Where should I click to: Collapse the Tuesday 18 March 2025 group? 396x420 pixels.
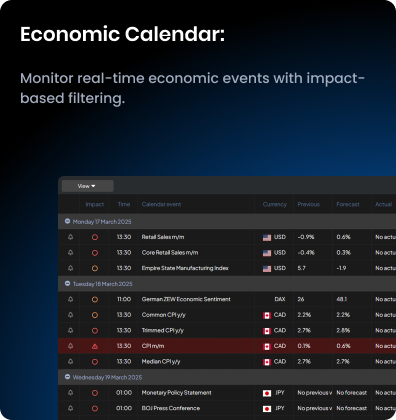point(67,284)
